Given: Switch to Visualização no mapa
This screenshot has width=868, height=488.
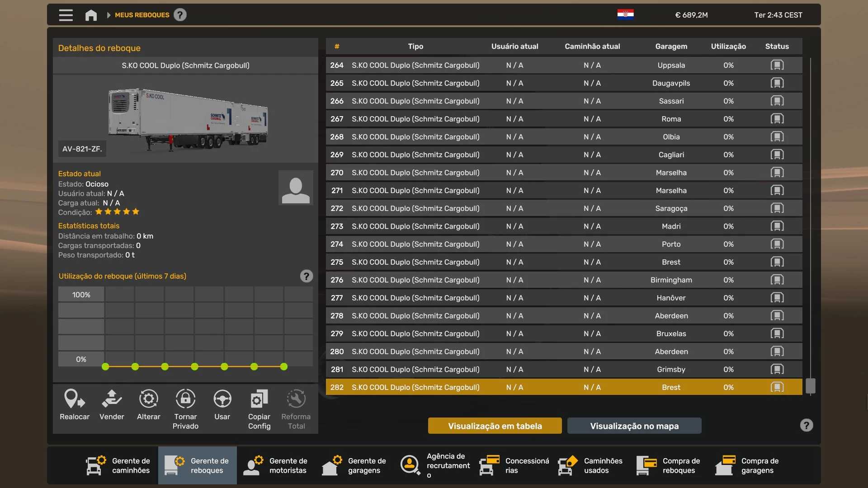Looking at the screenshot, I should tap(634, 426).
